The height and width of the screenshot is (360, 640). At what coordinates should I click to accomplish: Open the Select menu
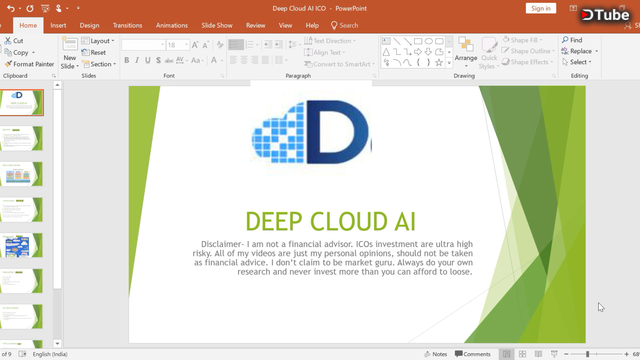pos(577,62)
